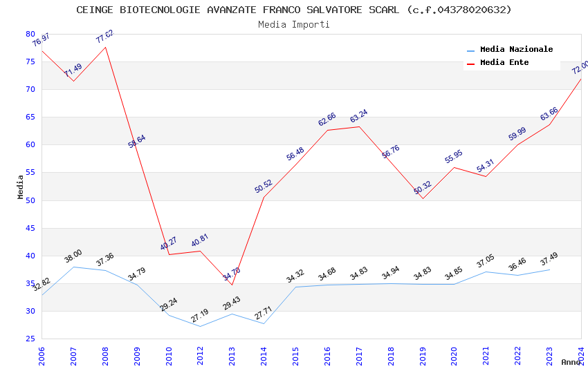Click the y-axis value 25

coord(30,339)
